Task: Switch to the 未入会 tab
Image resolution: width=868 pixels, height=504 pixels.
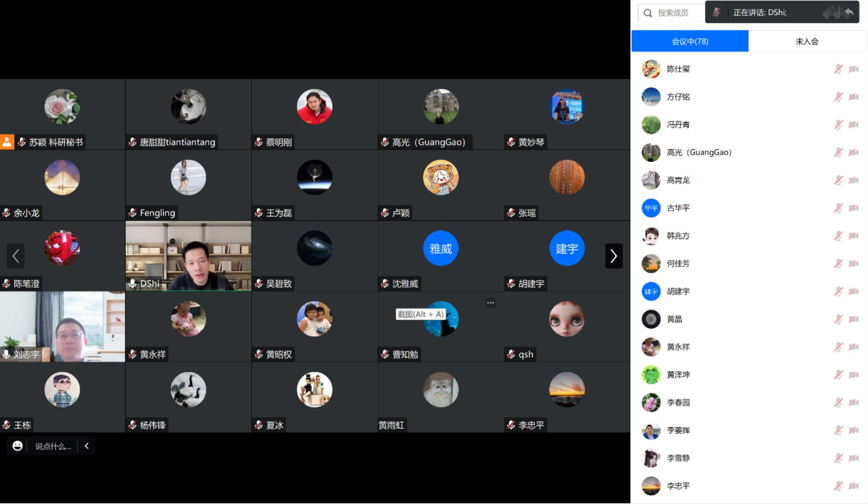Action: click(x=807, y=41)
